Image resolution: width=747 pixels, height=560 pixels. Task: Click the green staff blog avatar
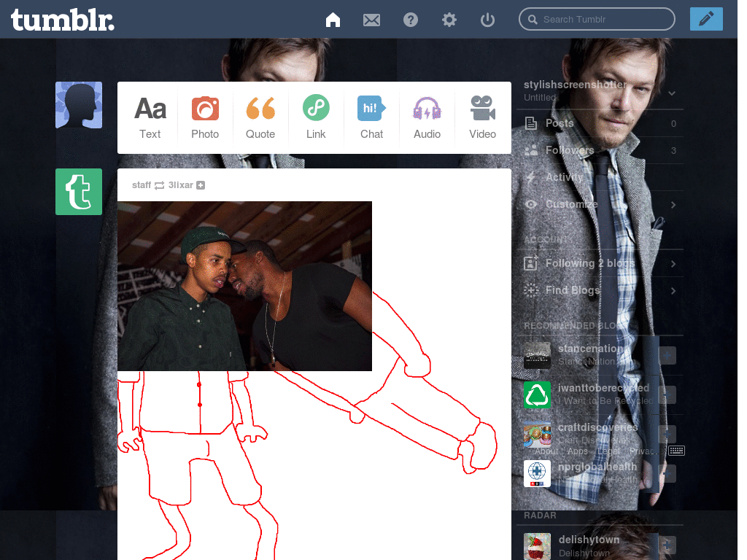[79, 192]
